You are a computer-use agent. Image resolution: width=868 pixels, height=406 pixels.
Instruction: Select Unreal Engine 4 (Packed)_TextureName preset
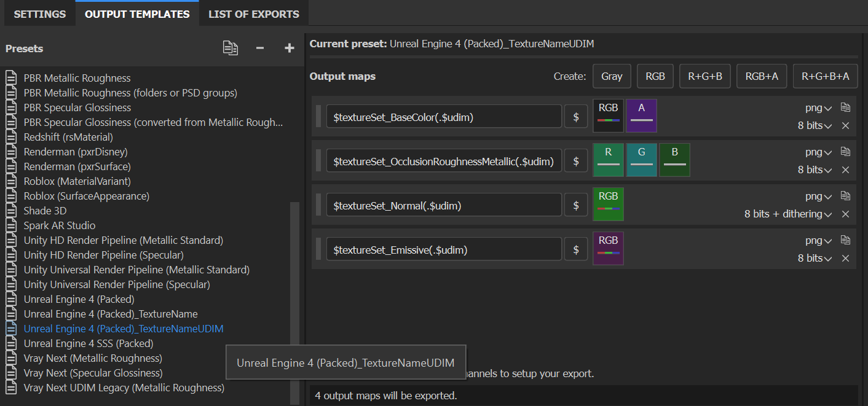(111, 314)
